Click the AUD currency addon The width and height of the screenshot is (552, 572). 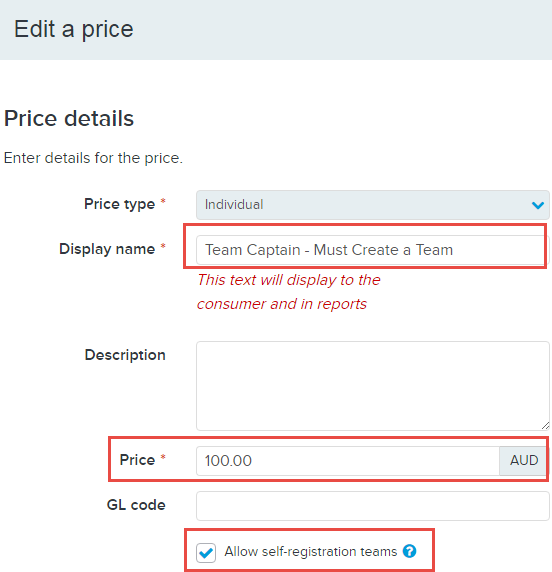pos(524,461)
